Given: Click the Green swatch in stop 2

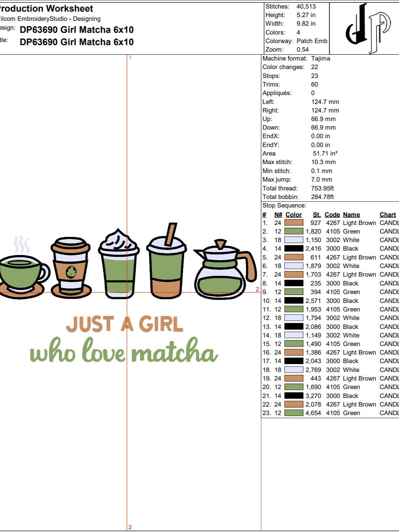Looking at the screenshot, I should pyautogui.click(x=294, y=231).
